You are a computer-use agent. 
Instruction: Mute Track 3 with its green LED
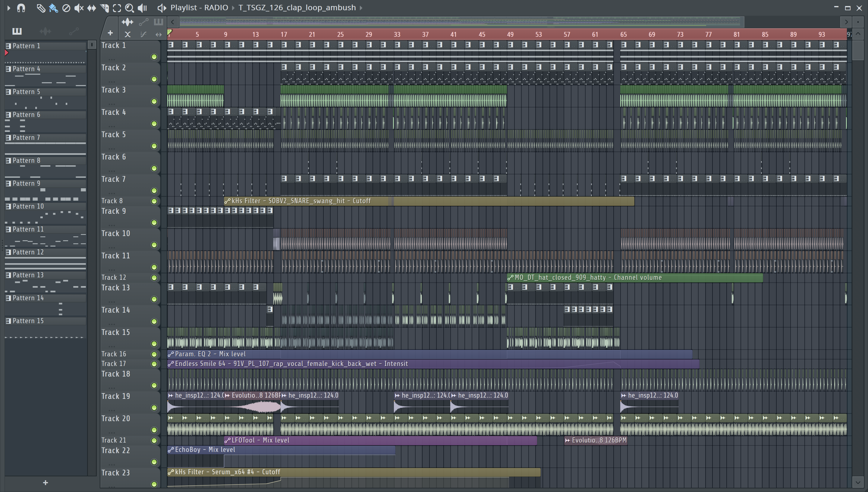point(154,101)
